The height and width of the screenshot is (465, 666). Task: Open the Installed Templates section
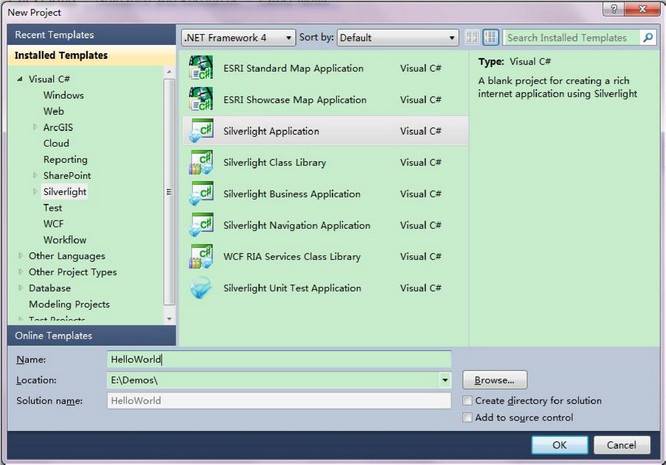[92, 55]
